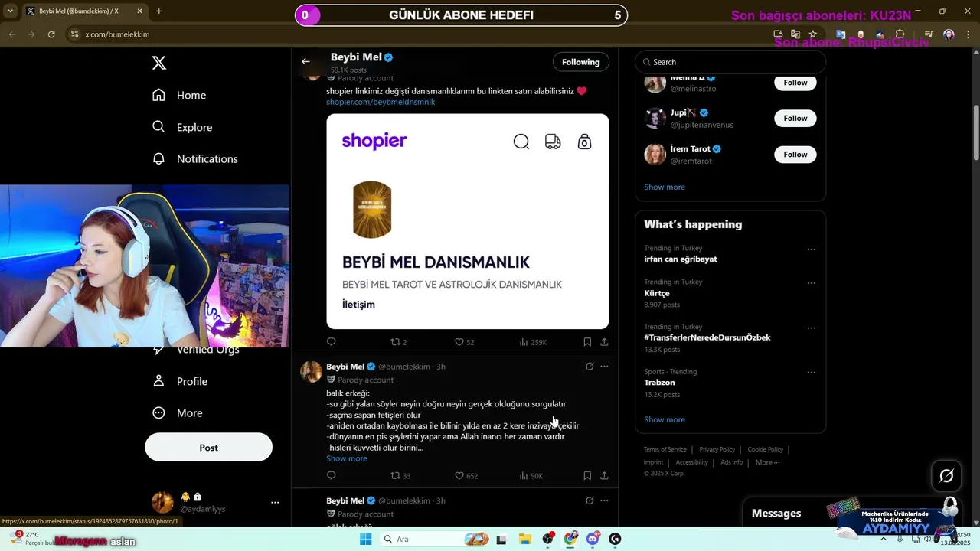980x551 pixels.
Task: Open the Cookie Policy footer link
Action: coord(765,449)
